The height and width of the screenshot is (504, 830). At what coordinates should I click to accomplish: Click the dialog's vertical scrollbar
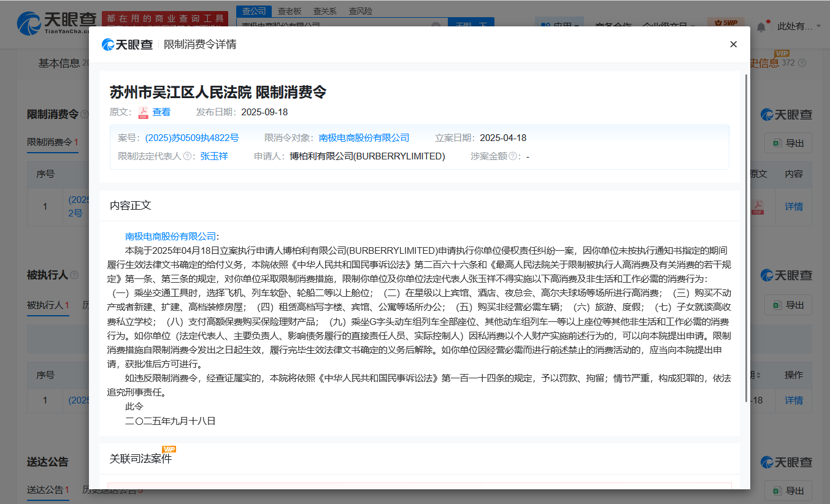tap(746, 233)
